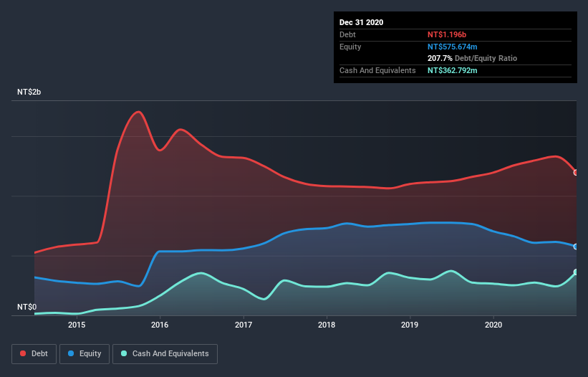Image resolution: width=588 pixels, height=377 pixels.
Task: Click the red Debt endpoint marker
Action: 576,173
